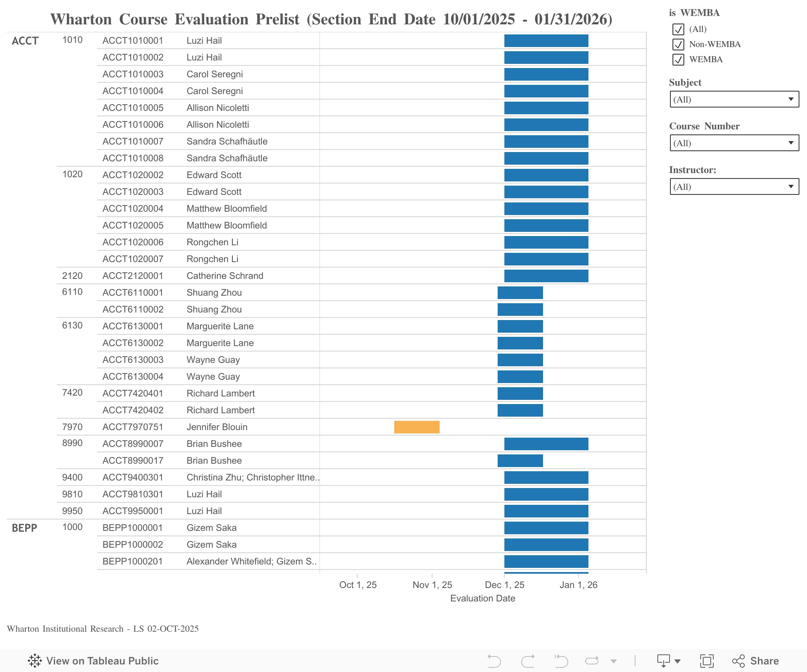807x672 pixels.
Task: Click the orange Jennifer Blouin bar
Action: (417, 427)
